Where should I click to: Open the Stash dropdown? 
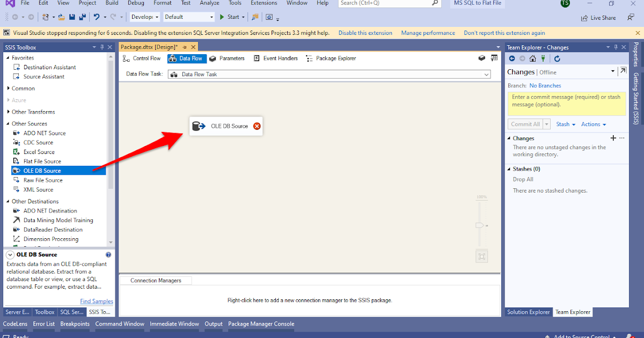click(x=566, y=124)
